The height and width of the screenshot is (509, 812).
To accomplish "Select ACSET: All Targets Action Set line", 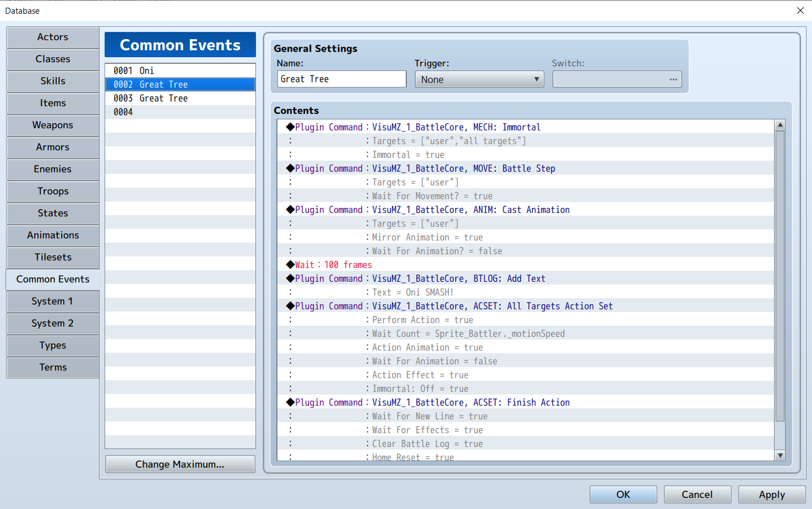I will coord(526,306).
